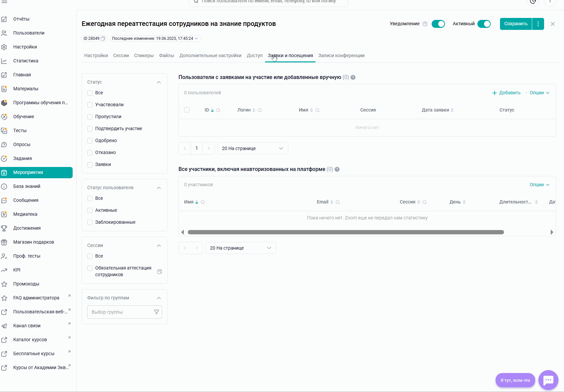
Task: Copy the ID 28049 with copy icon
Action: [x=103, y=39]
